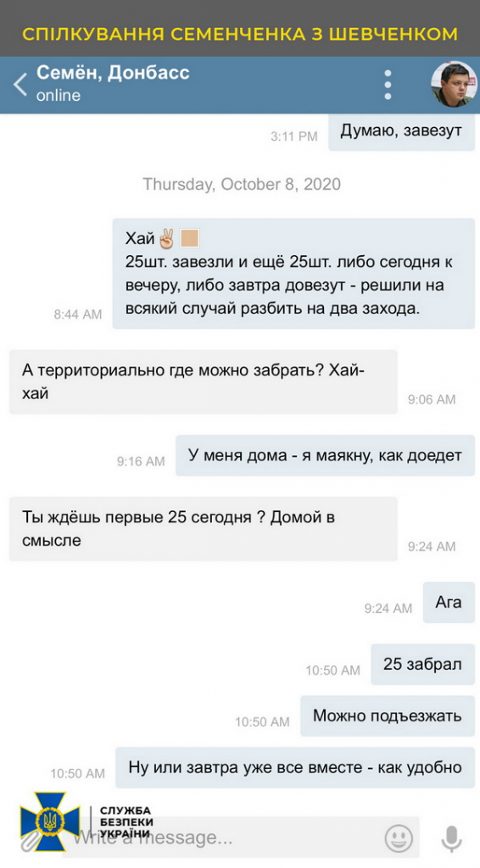
Task: Tap the 'Ага' reply bubble
Action: click(449, 603)
